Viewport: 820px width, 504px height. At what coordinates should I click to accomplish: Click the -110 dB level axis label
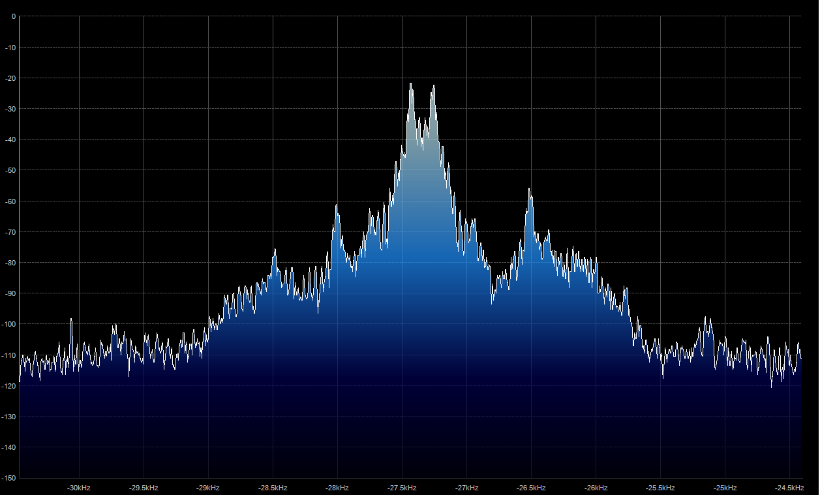click(x=9, y=355)
